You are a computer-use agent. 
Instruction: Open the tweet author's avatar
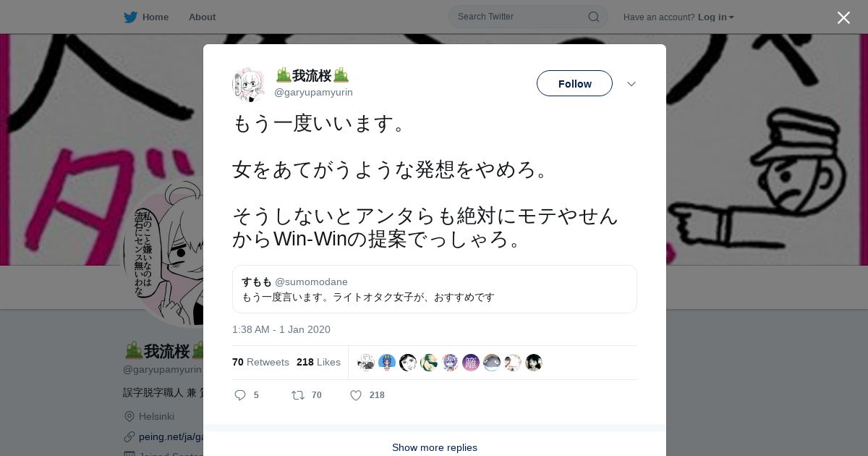click(x=249, y=84)
